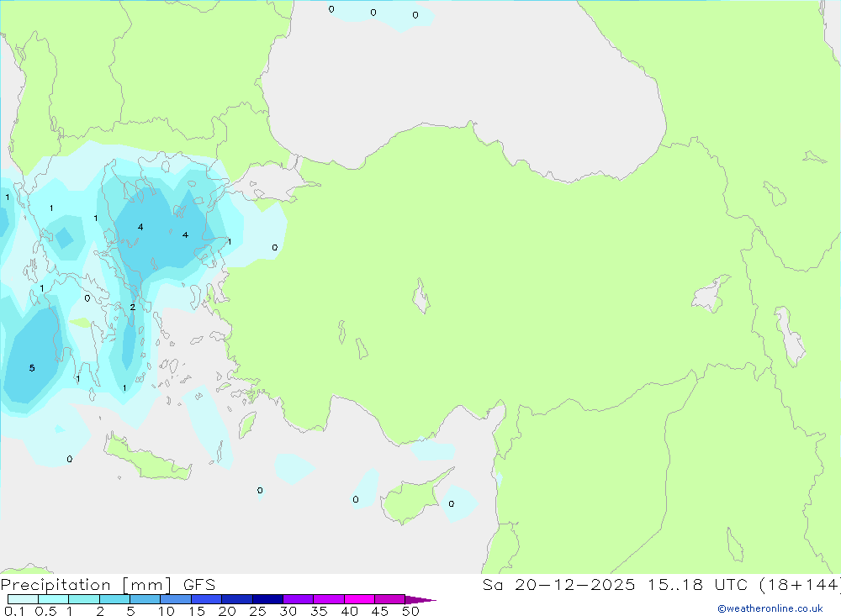The width and height of the screenshot is (841, 616).
Task: Click the legend tick label '40'
Action: coord(349,611)
